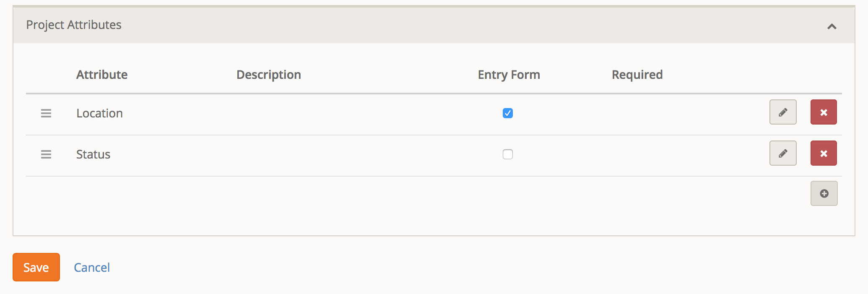The image size is (868, 294).
Task: Collapse the Project Attributes panel chevron
Action: (832, 26)
